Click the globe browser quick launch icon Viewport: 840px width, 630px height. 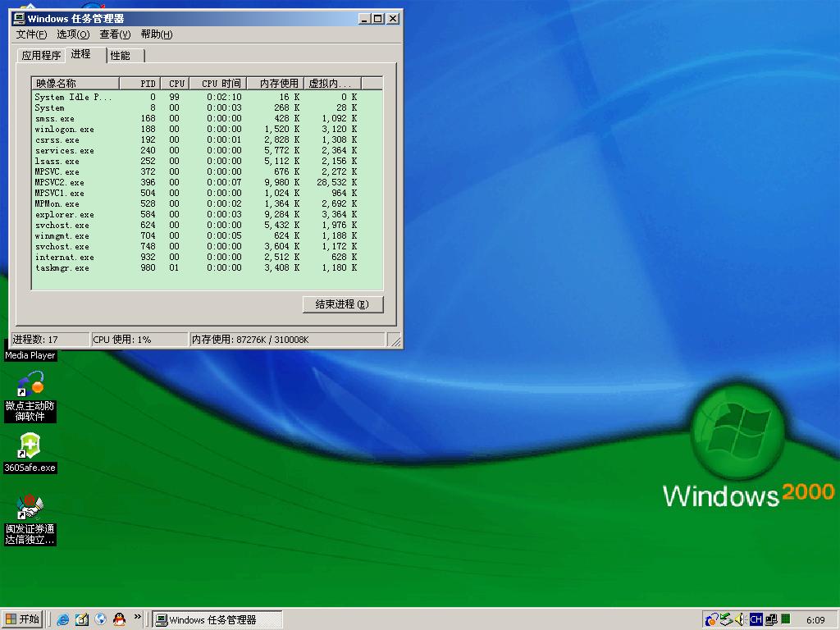[x=100, y=619]
